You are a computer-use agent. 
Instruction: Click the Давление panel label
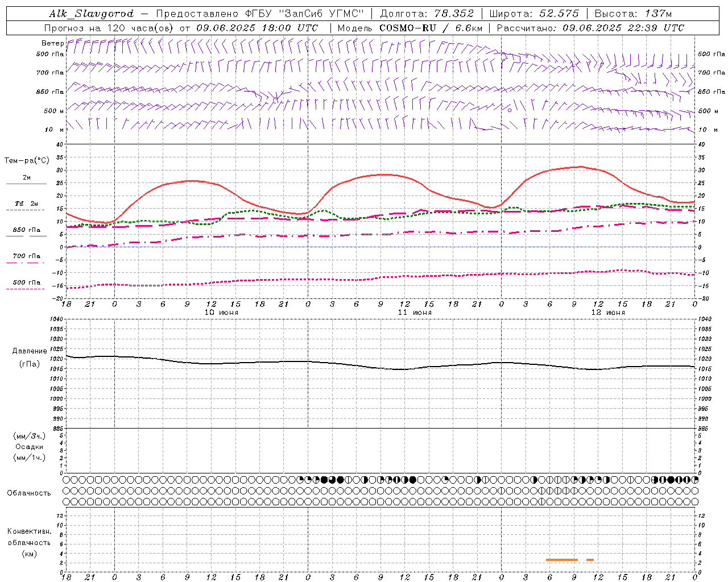[30, 351]
